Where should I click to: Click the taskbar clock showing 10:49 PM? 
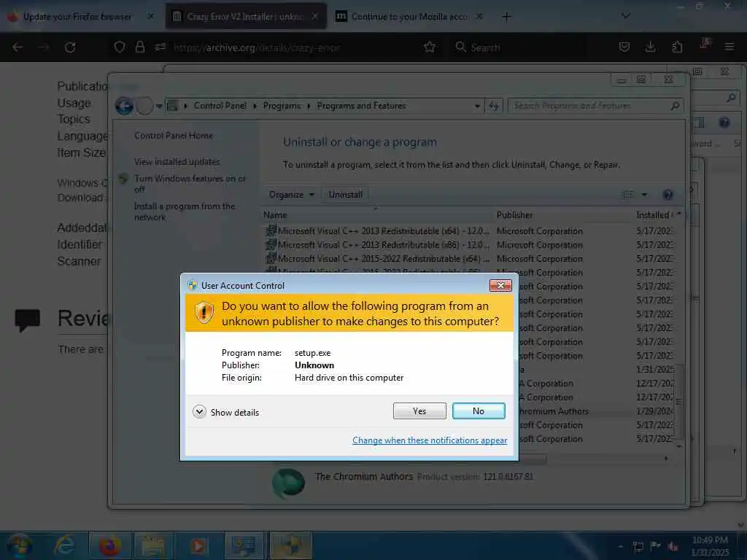(710, 546)
